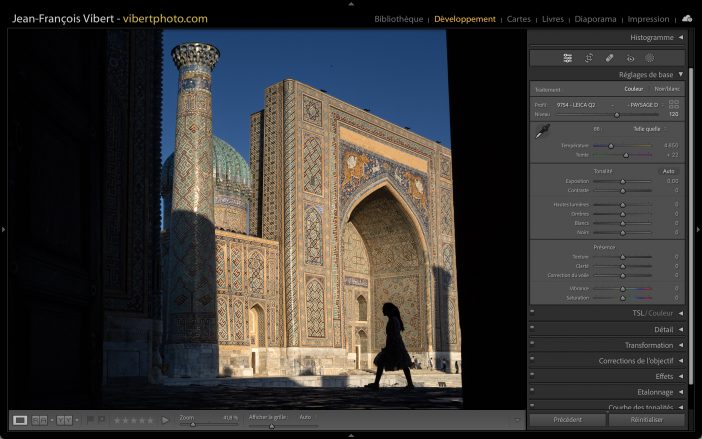Image resolution: width=702 pixels, height=439 pixels.
Task: Click the Exposition slider
Action: [x=622, y=181]
